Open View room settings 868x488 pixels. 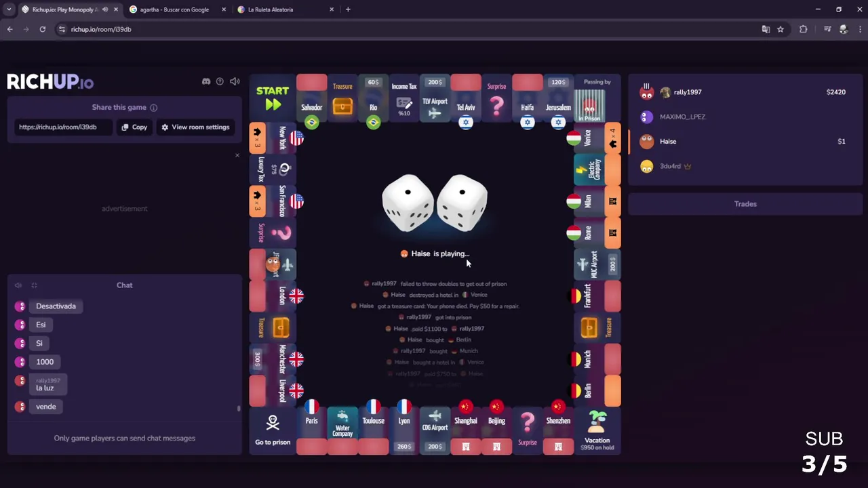pyautogui.click(x=195, y=127)
